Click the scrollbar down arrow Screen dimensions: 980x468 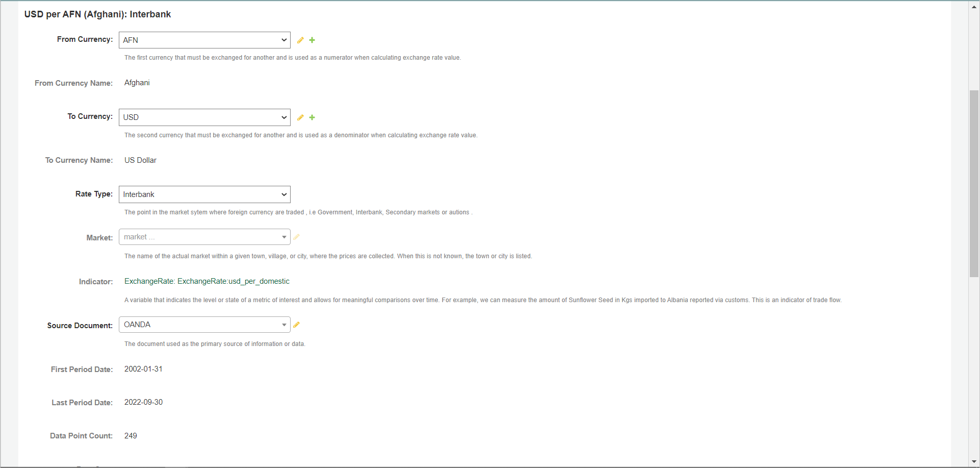click(974, 461)
